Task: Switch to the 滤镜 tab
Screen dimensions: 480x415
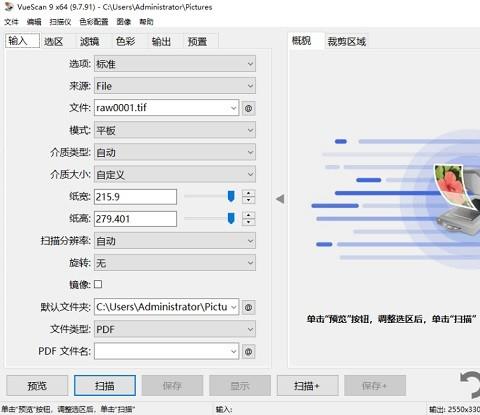Action: tap(90, 41)
